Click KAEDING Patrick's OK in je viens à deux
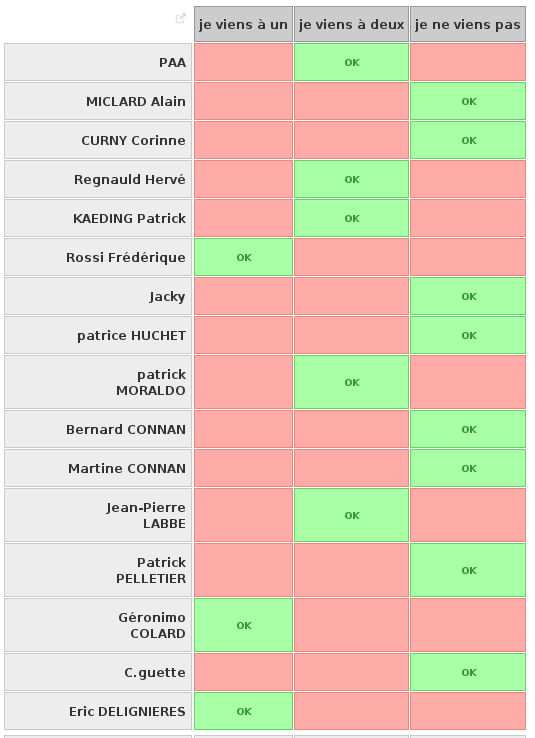This screenshot has height=738, width=535. (351, 218)
